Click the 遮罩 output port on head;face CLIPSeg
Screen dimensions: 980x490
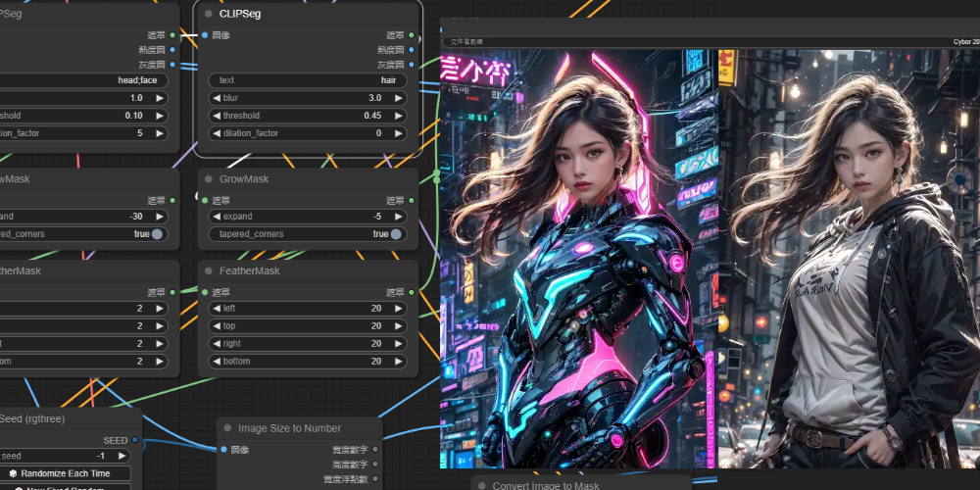pos(172,35)
